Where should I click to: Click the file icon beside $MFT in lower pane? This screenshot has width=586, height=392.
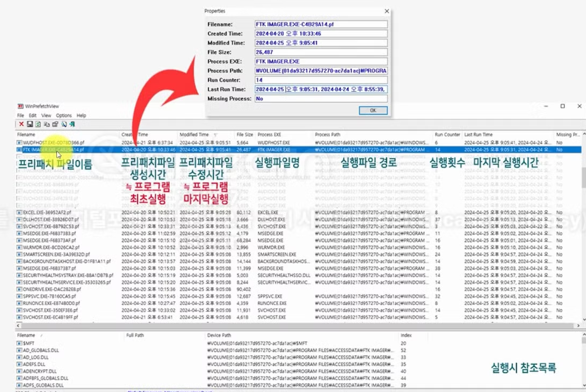click(x=19, y=344)
